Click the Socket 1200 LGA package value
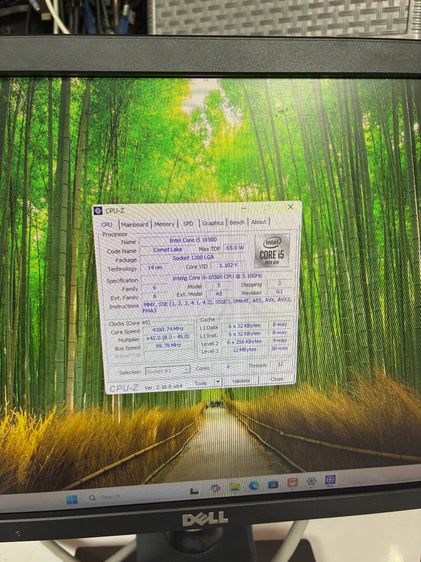Screen dimensions: 421x562 pyautogui.click(x=193, y=258)
